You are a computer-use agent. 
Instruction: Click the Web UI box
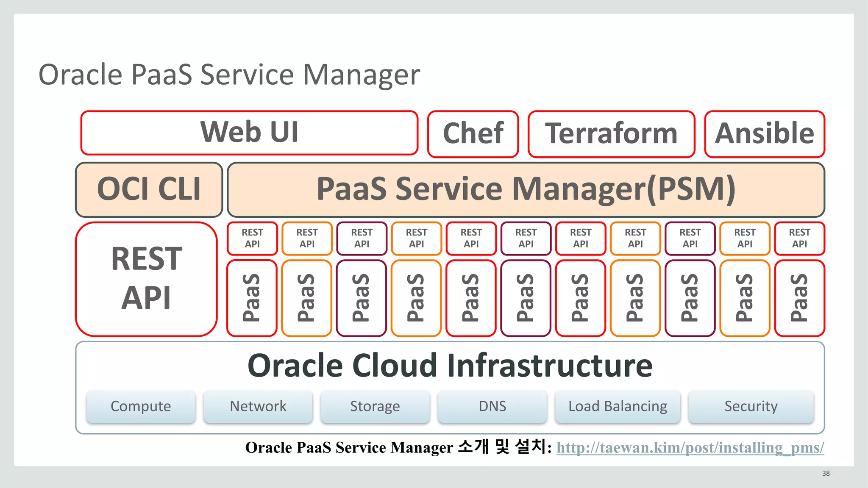click(249, 133)
